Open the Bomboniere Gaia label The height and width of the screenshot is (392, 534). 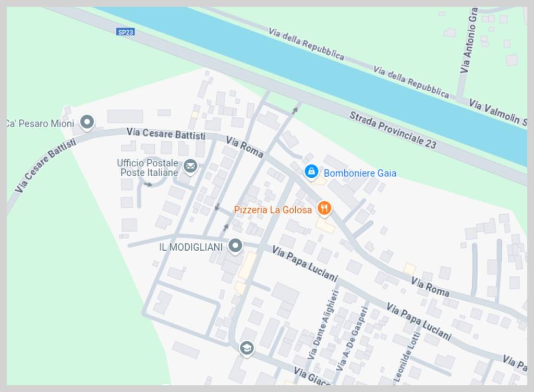[x=360, y=173]
